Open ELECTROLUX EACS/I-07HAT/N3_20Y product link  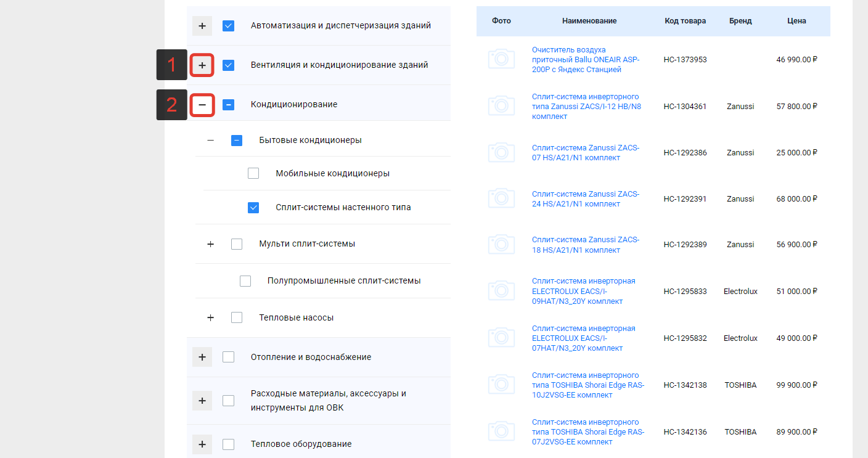click(584, 338)
